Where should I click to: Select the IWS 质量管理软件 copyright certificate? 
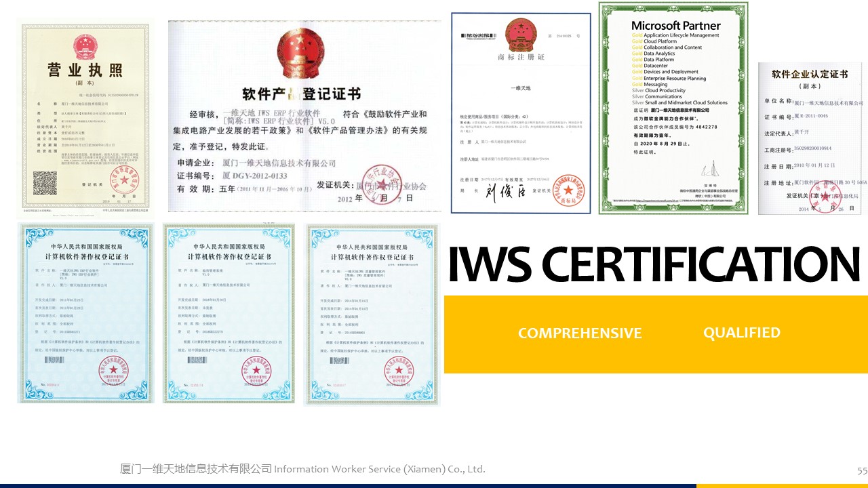click(372, 314)
